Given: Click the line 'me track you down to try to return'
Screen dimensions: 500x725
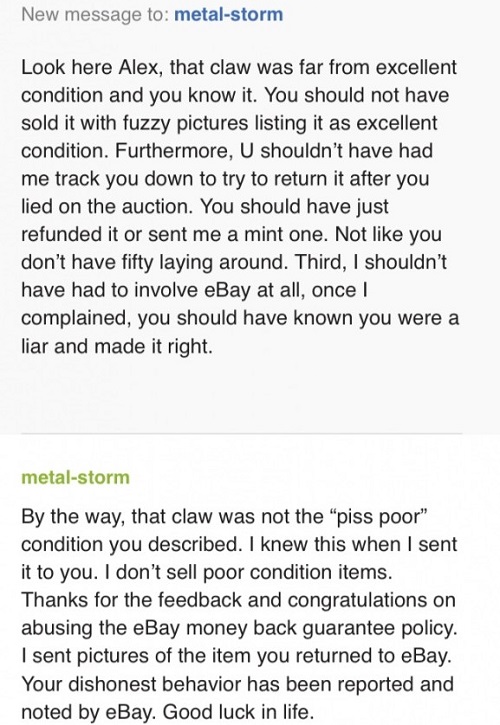Looking at the screenshot, I should [x=225, y=179].
